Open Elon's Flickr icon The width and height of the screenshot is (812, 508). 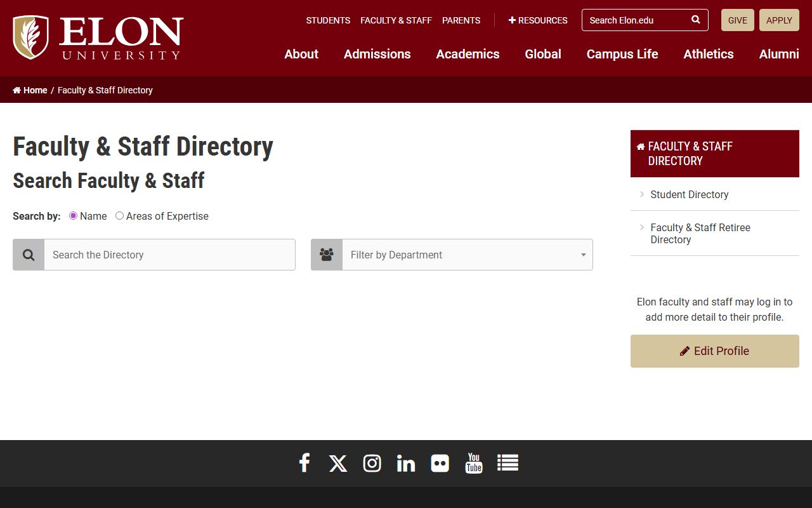coord(440,464)
